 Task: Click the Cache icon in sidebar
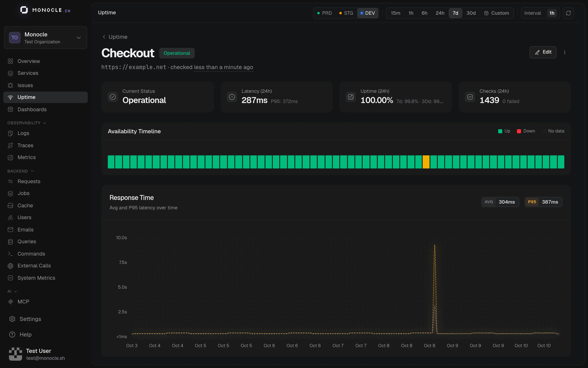click(x=10, y=205)
